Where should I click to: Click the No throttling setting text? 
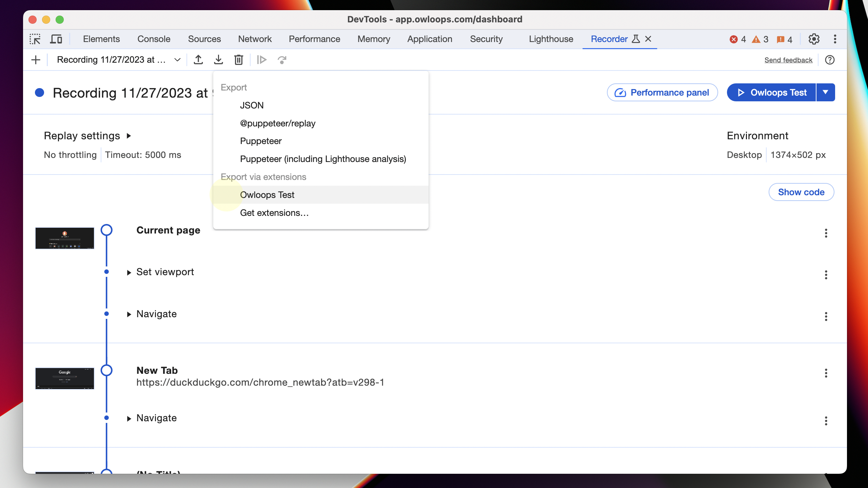click(x=70, y=155)
